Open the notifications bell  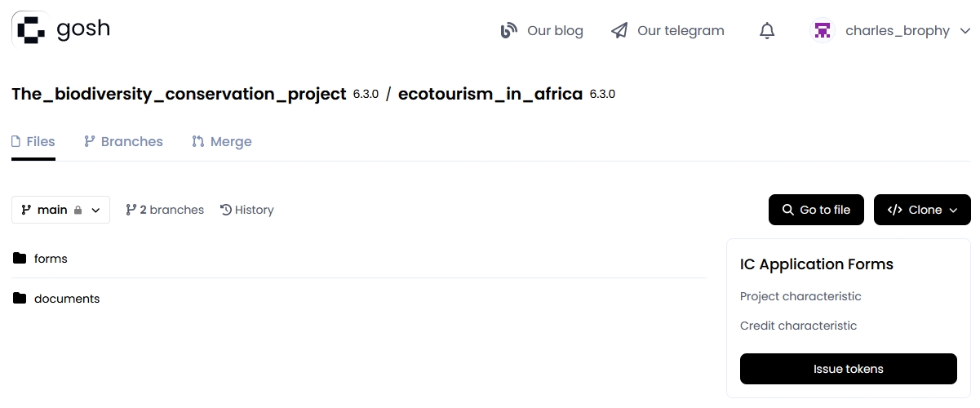coord(767,31)
